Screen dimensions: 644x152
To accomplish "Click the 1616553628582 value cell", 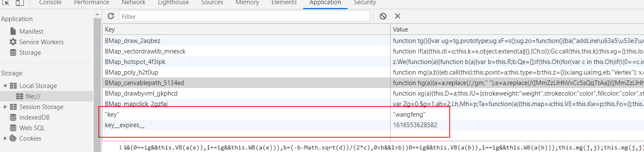I will [x=517, y=125].
